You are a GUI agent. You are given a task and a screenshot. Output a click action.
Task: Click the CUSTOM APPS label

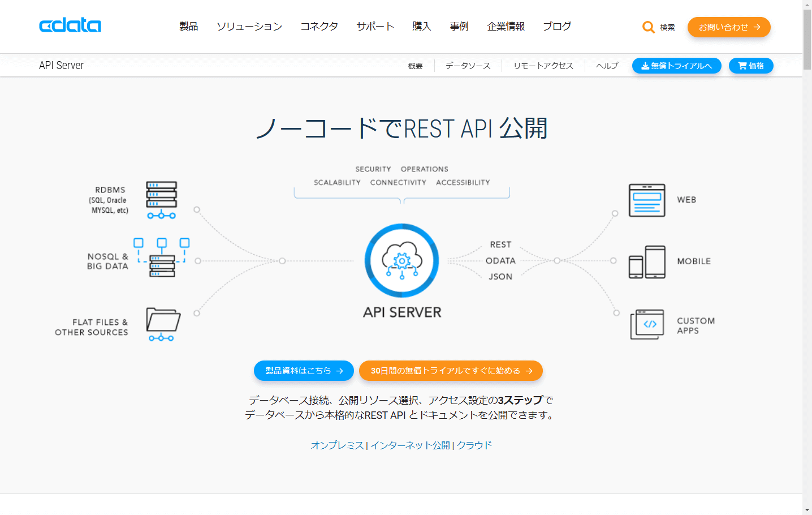pos(696,325)
